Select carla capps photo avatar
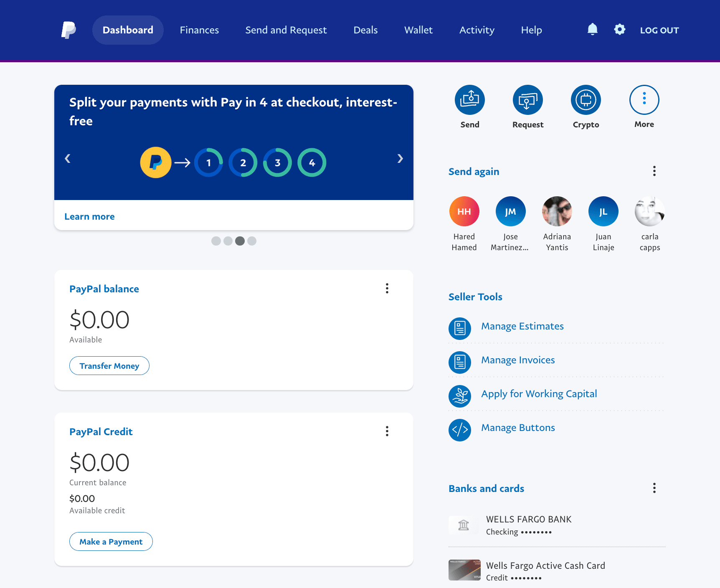The image size is (720, 588). [650, 211]
